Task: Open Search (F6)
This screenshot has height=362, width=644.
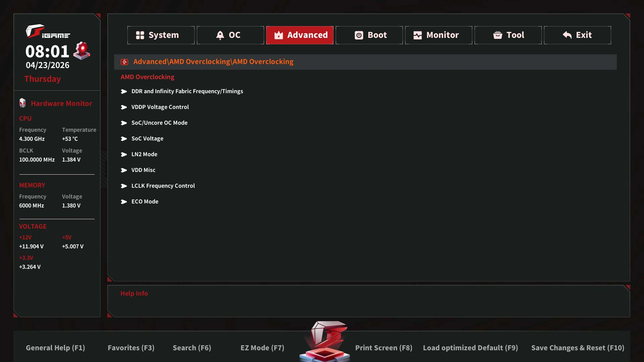Action: [x=192, y=348]
